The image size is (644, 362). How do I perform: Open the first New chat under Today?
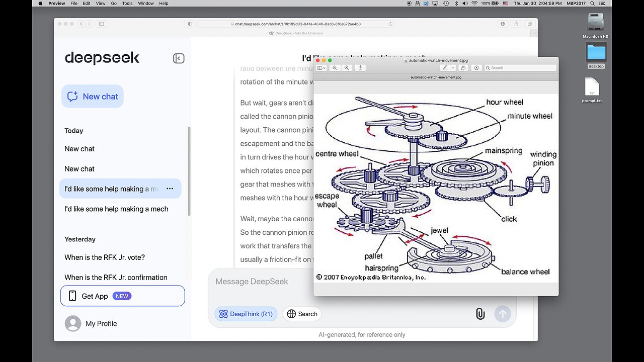(79, 149)
